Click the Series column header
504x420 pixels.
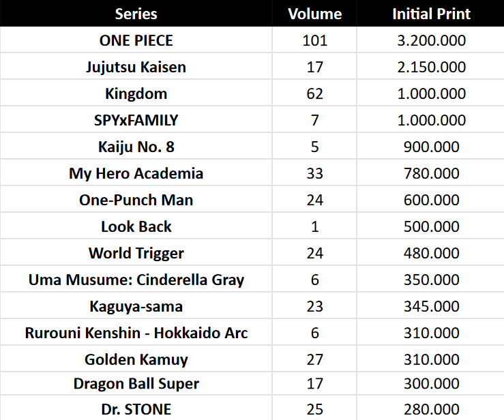[136, 14]
